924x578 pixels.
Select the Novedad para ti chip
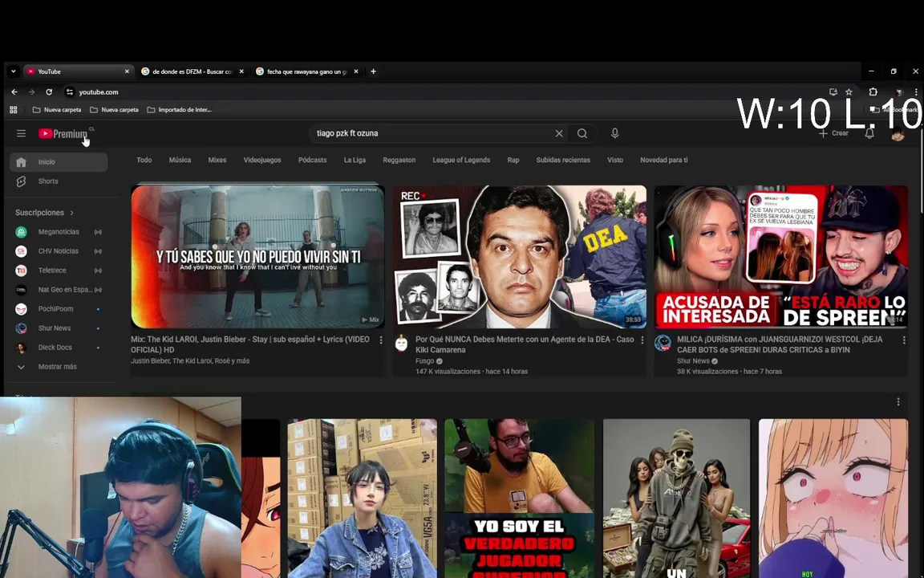click(x=664, y=160)
